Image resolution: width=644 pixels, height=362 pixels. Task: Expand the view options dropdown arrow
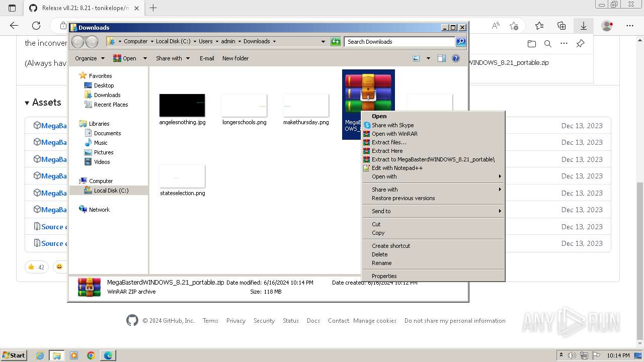(428, 58)
